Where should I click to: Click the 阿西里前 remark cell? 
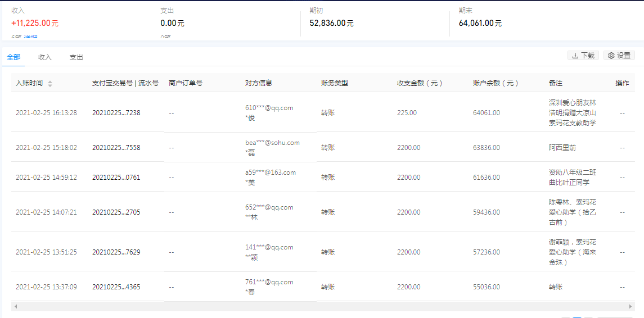click(562, 148)
